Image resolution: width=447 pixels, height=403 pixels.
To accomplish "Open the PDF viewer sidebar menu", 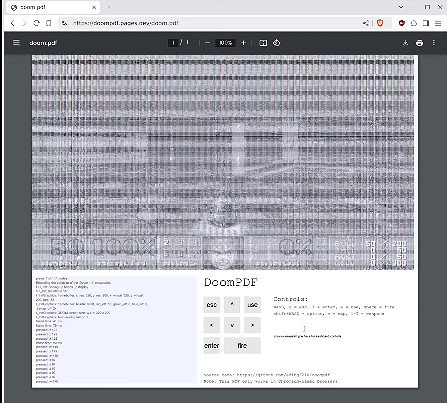I will point(16,43).
